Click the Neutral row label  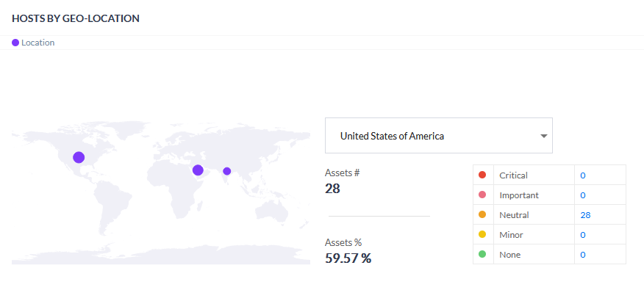point(514,215)
